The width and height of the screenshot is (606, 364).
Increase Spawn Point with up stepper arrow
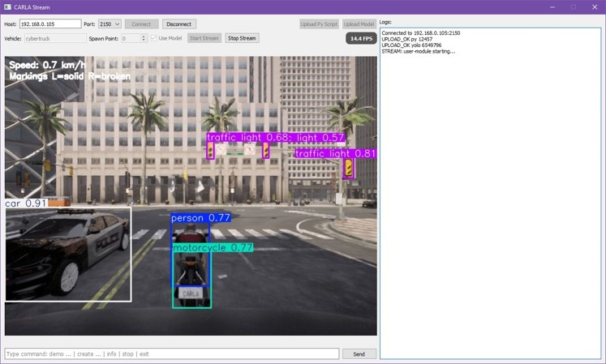pyautogui.click(x=144, y=36)
